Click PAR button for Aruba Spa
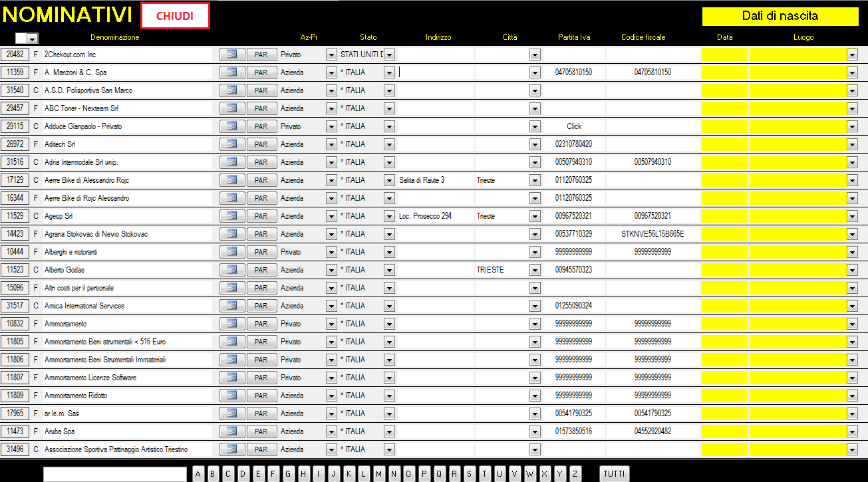Viewport: 868px width, 482px height. (x=261, y=431)
